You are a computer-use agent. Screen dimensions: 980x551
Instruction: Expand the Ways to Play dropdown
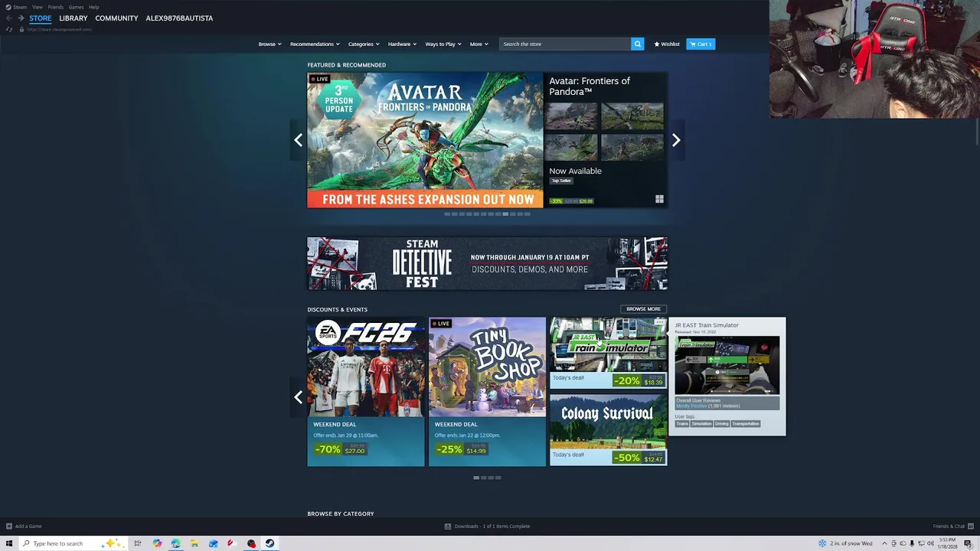coord(443,44)
